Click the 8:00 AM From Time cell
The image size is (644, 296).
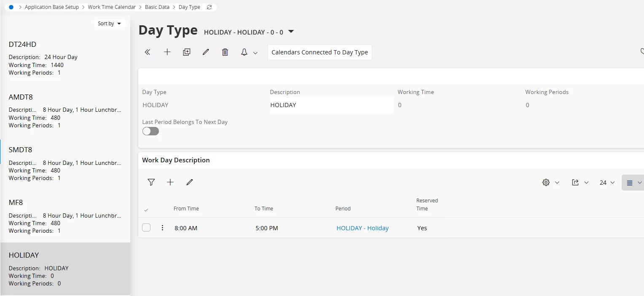click(186, 228)
